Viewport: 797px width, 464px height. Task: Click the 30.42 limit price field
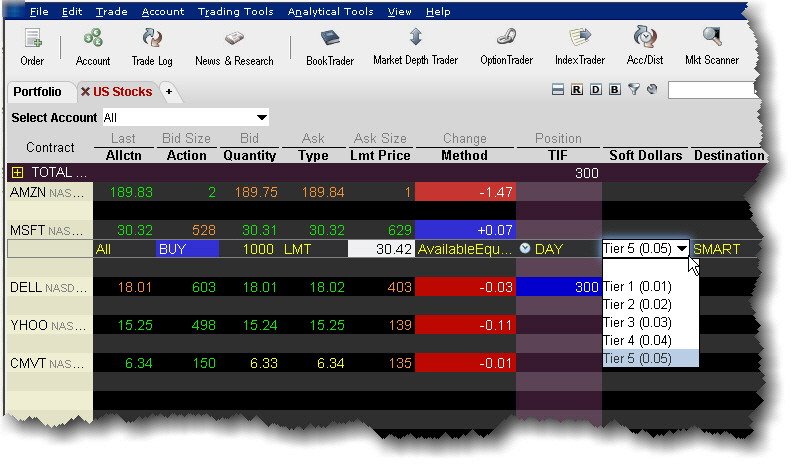click(x=381, y=249)
